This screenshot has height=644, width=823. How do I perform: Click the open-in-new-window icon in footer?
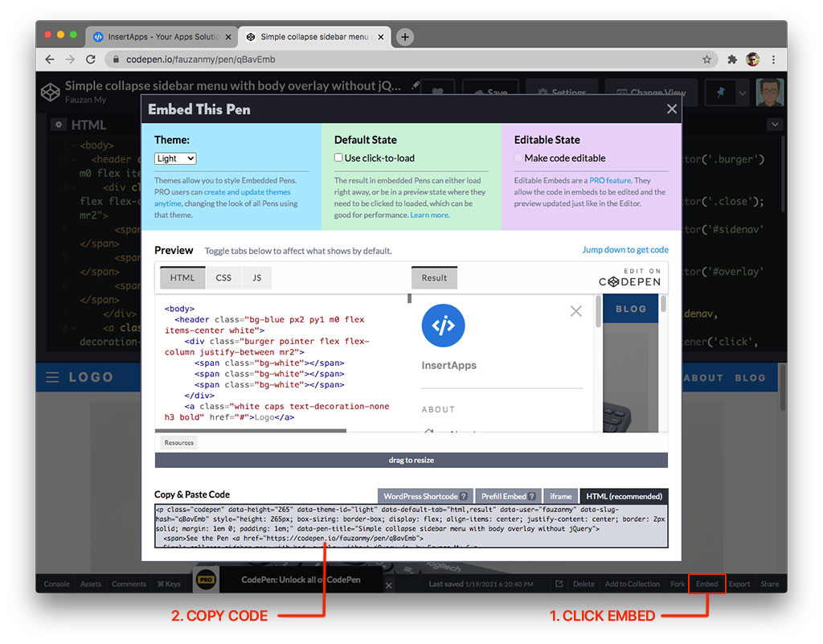tap(559, 584)
